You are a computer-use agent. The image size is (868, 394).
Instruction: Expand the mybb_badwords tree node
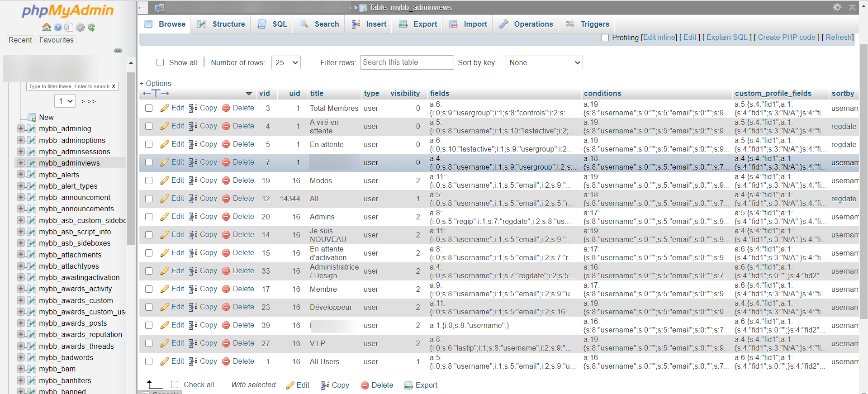[20, 357]
